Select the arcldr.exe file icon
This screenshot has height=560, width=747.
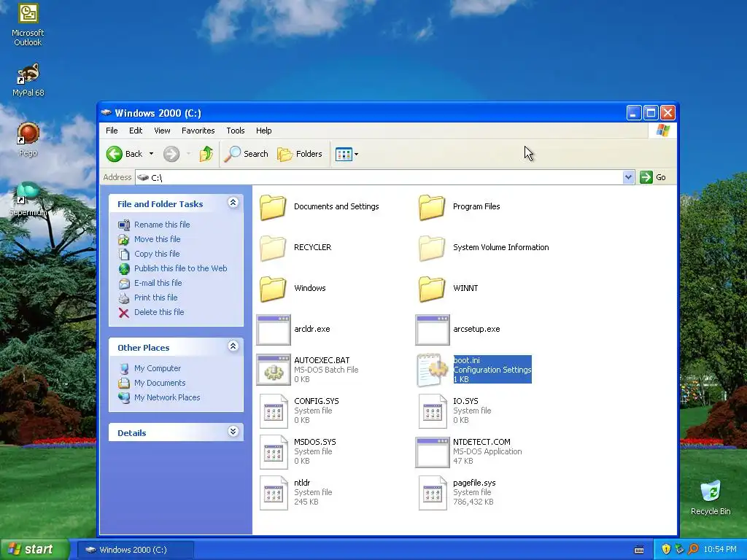(x=274, y=330)
